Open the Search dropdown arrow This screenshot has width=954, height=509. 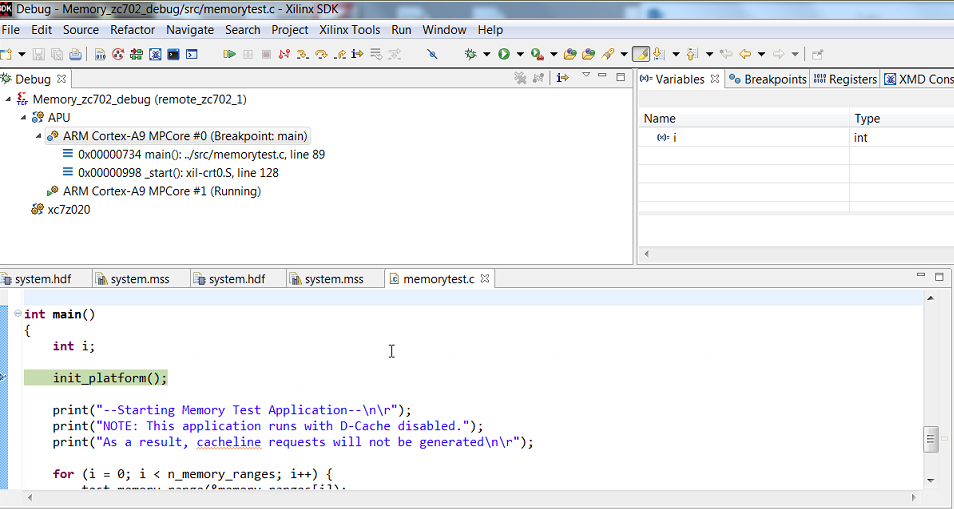point(624,54)
